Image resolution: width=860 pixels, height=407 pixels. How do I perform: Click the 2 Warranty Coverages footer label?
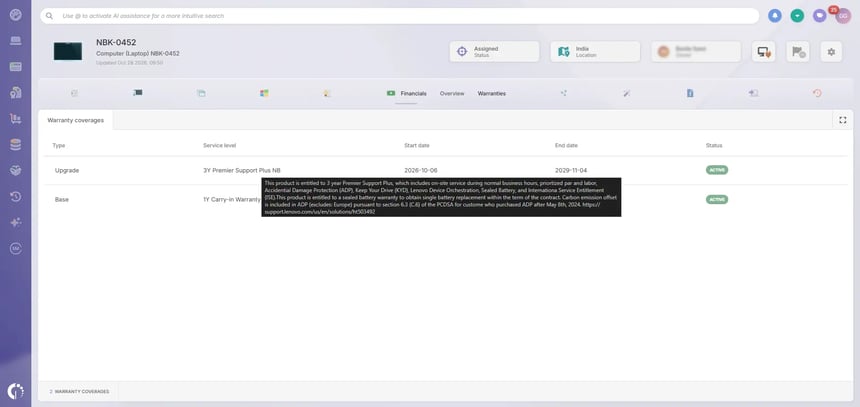click(80, 392)
